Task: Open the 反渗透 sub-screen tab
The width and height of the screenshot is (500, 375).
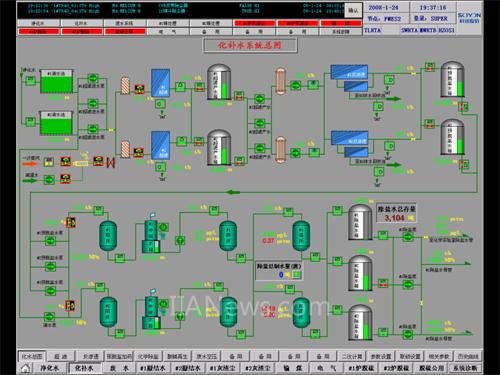Action: pos(90,356)
